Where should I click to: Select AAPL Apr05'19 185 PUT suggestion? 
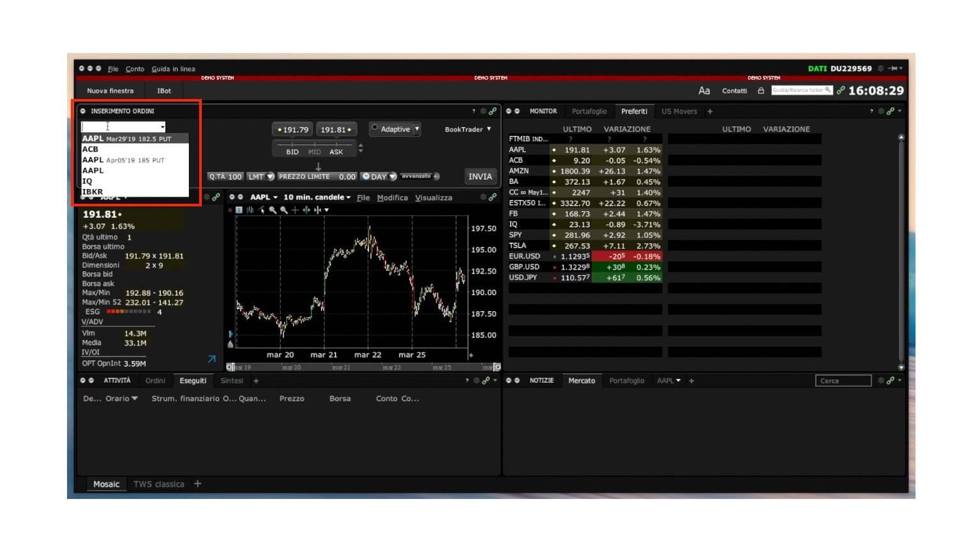[135, 160]
